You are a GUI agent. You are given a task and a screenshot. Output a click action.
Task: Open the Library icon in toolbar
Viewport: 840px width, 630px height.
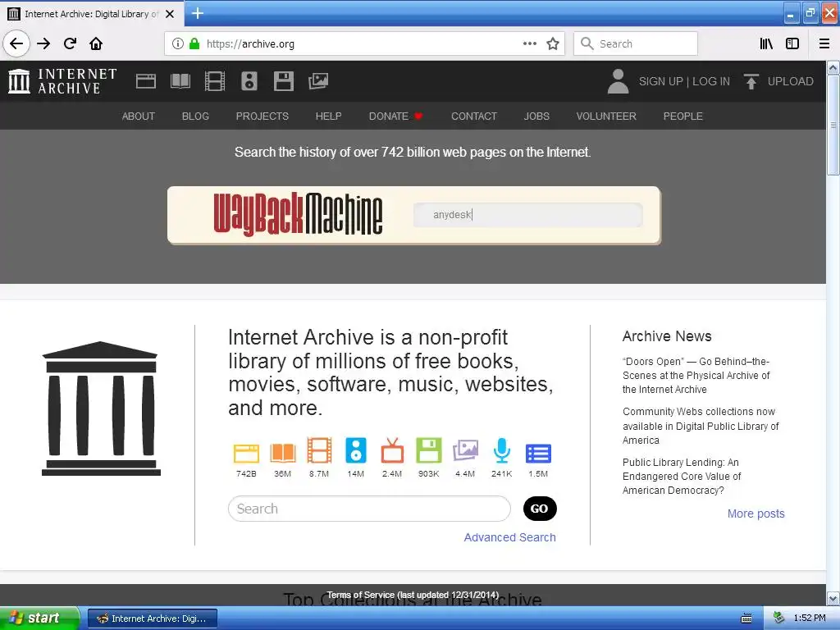click(x=766, y=43)
